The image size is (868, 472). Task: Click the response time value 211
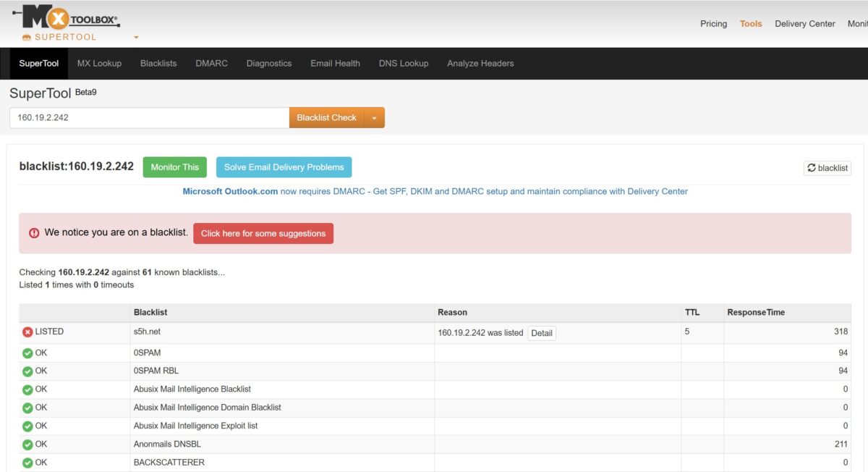(x=841, y=444)
